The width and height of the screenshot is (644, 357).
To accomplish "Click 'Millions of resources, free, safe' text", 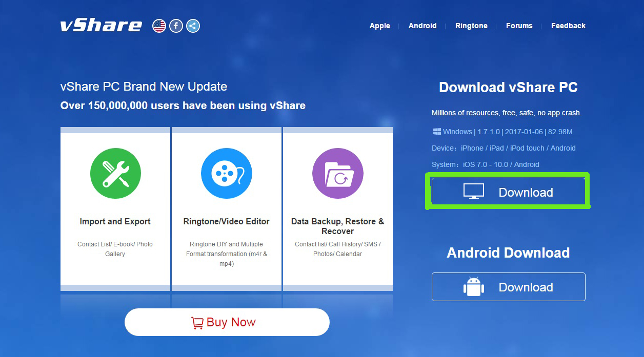I will tap(507, 113).
